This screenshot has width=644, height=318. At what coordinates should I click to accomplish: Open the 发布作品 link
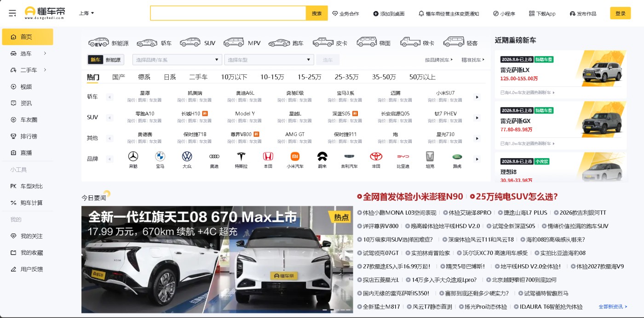[583, 14]
